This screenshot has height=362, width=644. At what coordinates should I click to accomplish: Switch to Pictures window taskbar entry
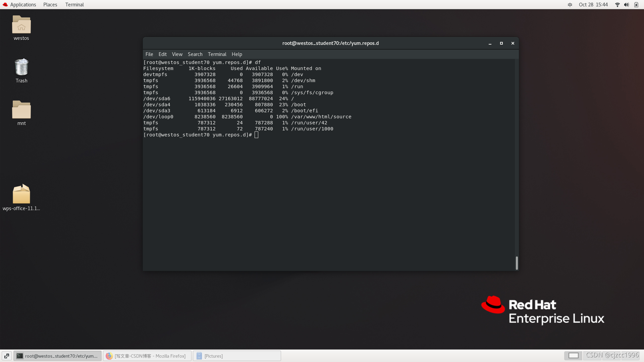click(x=237, y=356)
